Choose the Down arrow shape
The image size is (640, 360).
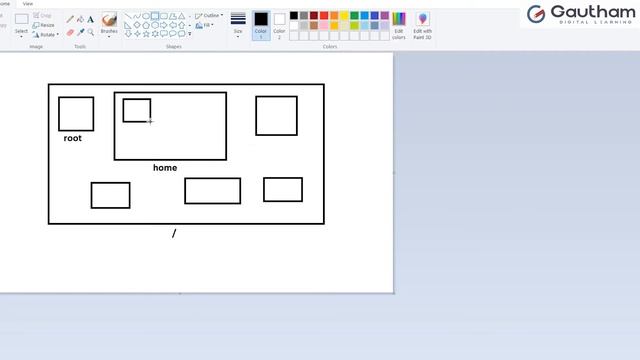tap(128, 34)
